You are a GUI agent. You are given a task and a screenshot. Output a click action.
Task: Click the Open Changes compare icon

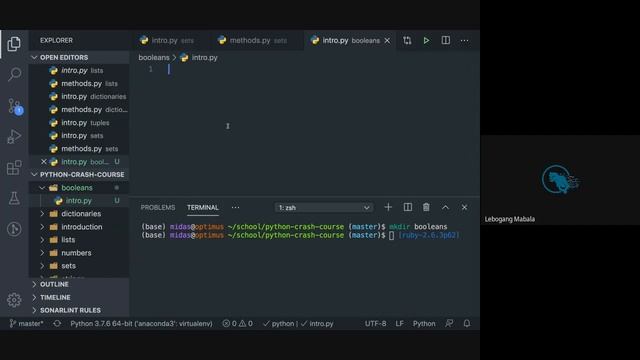407,40
